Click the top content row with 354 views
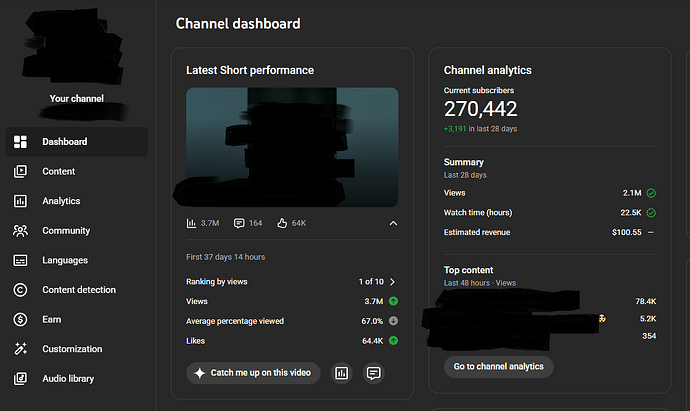Image resolution: width=690 pixels, height=411 pixels. [x=550, y=336]
